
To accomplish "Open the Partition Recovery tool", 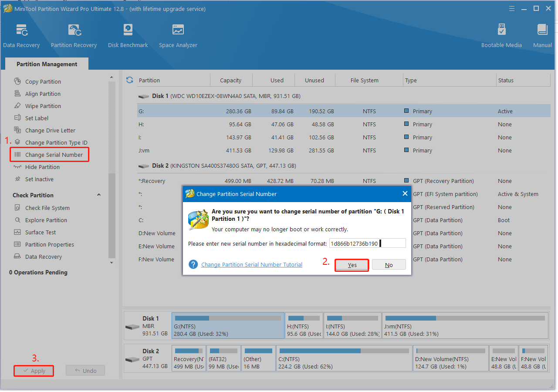I will click(x=74, y=36).
